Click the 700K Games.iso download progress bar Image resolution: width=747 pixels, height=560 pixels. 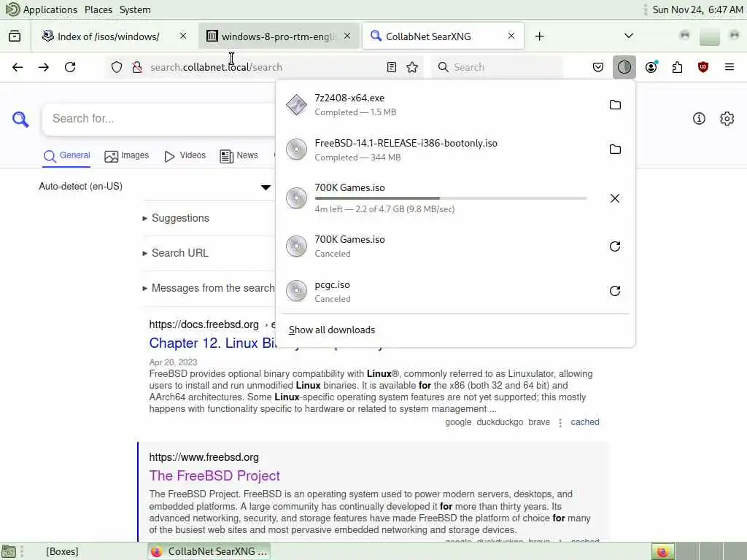coord(451,198)
